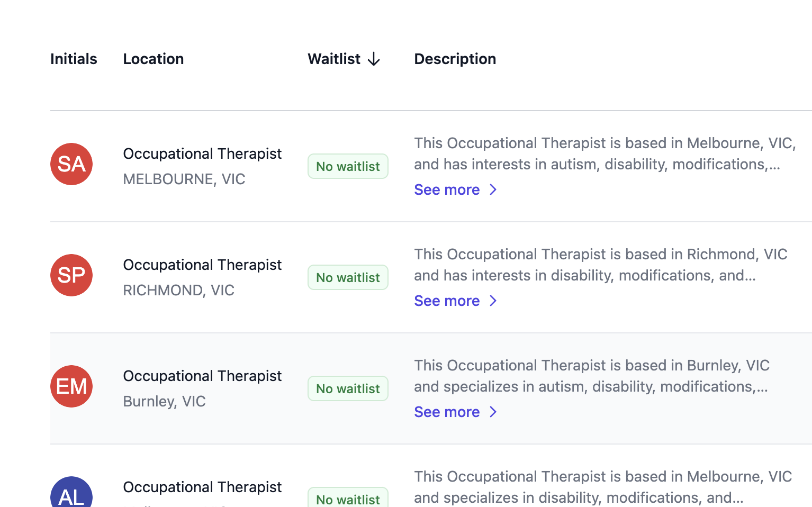This screenshot has height=507, width=812.
Task: Click No waitlist badge for SA row
Action: click(348, 166)
